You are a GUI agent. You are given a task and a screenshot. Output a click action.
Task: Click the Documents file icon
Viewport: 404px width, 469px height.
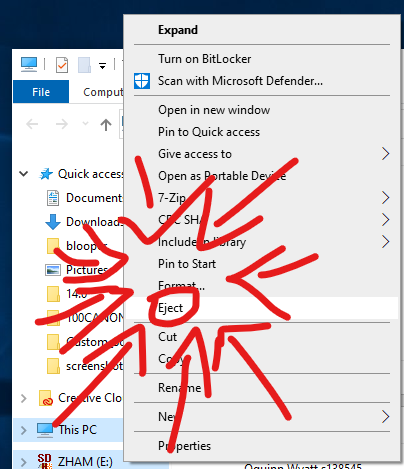click(53, 198)
